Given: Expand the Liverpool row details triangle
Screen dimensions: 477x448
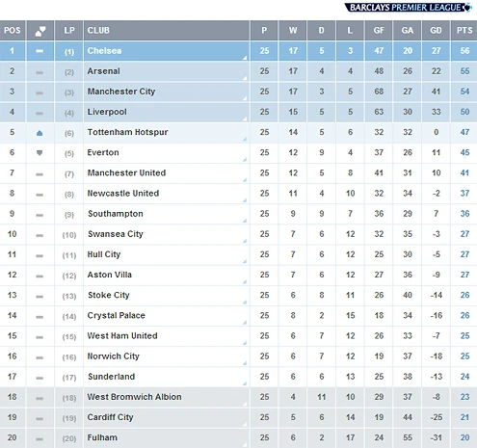Looking at the screenshot, I should pos(245,119).
